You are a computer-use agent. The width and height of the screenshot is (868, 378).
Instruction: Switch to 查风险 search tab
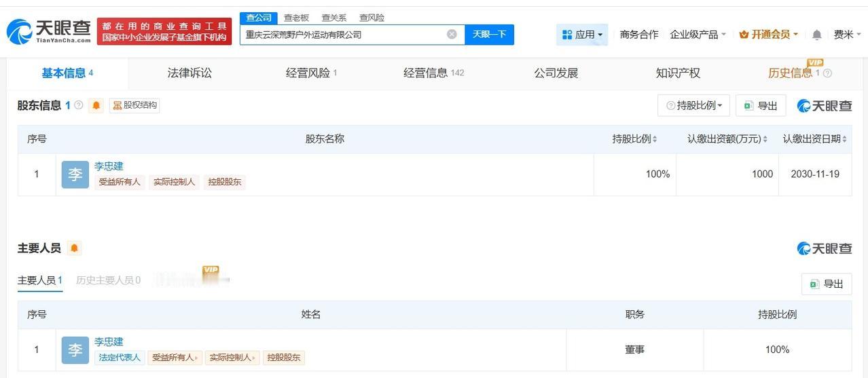(372, 18)
